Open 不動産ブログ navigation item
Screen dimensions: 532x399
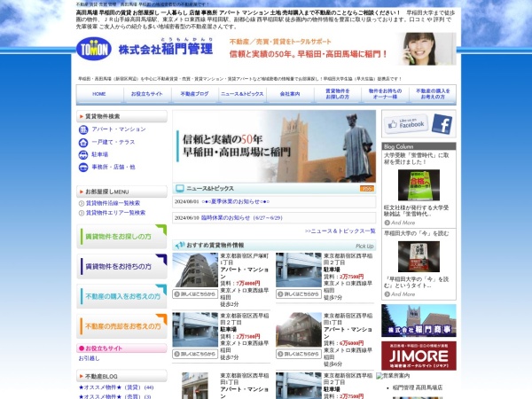tap(194, 94)
